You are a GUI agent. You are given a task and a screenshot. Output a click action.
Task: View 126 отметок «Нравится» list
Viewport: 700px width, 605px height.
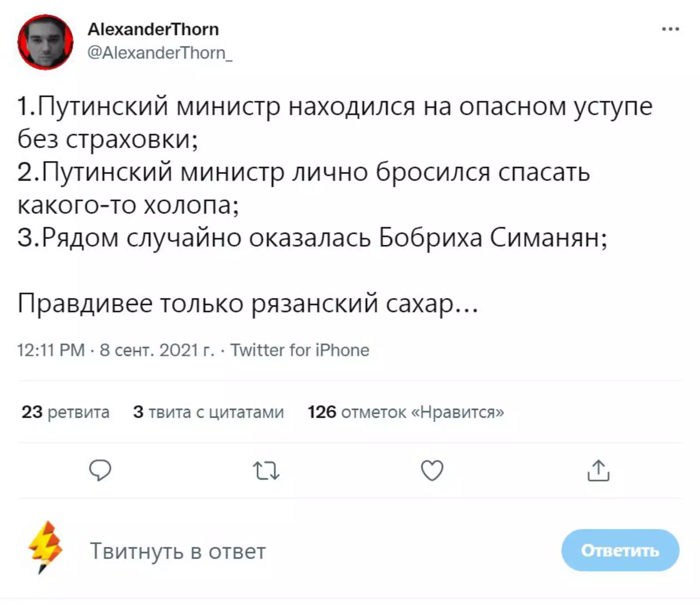point(406,412)
